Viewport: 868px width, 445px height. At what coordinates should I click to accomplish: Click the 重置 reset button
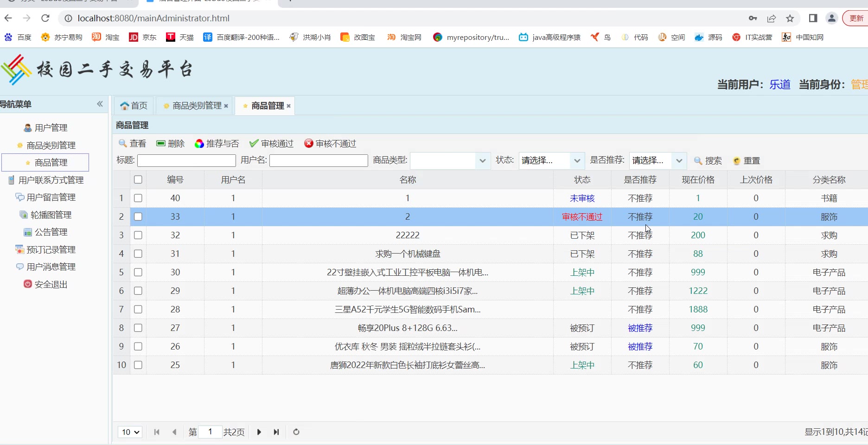click(x=747, y=161)
